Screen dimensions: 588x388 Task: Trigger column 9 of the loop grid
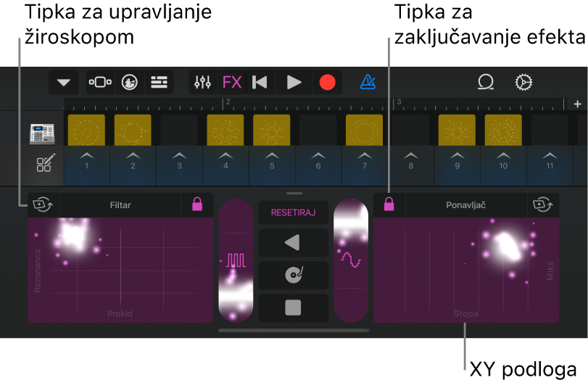coord(457,165)
